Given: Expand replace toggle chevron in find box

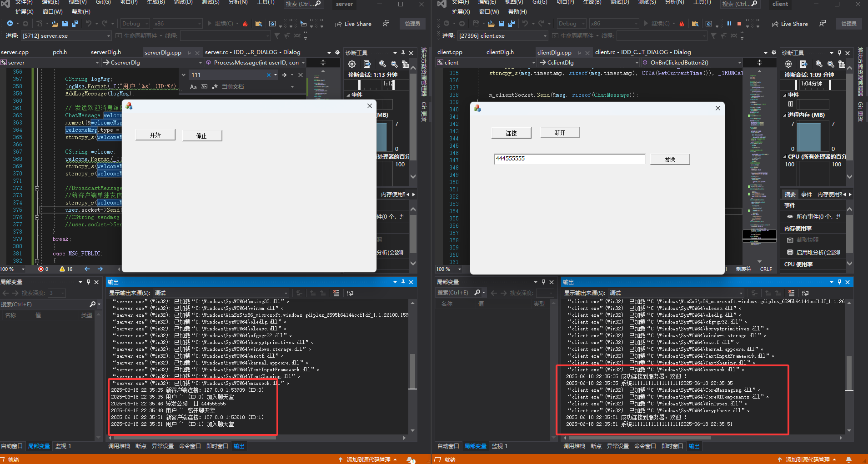Looking at the screenshot, I should point(183,75).
